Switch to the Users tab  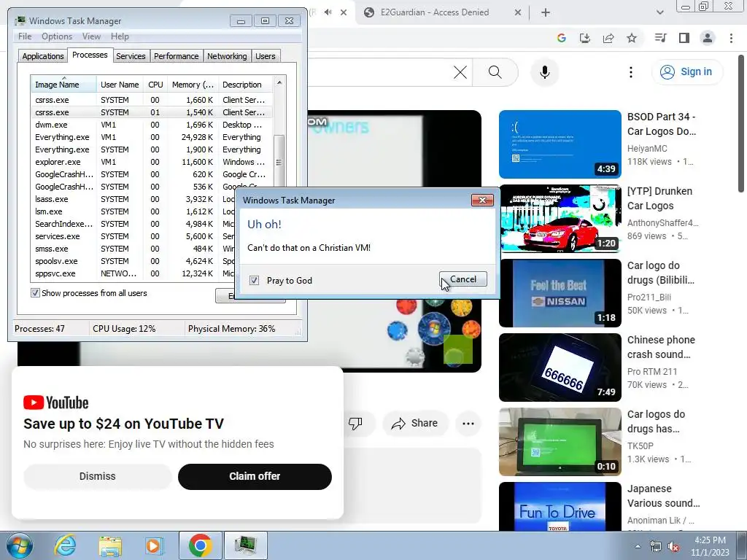266,56
